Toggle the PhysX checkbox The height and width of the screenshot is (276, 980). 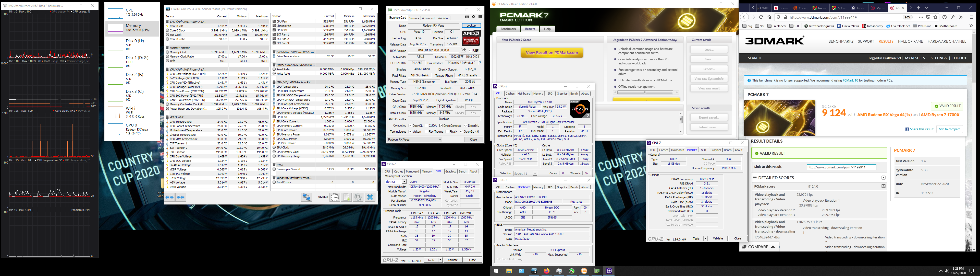447,132
